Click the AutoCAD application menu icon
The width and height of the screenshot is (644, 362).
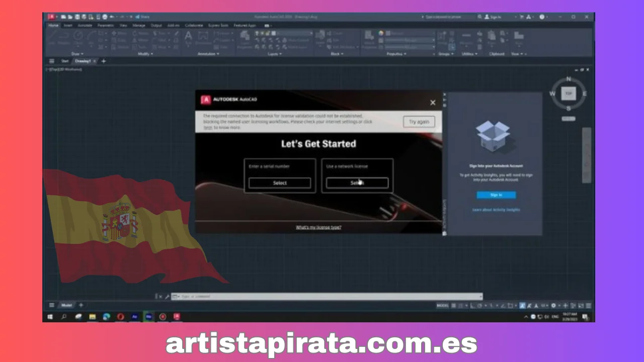[51, 17]
